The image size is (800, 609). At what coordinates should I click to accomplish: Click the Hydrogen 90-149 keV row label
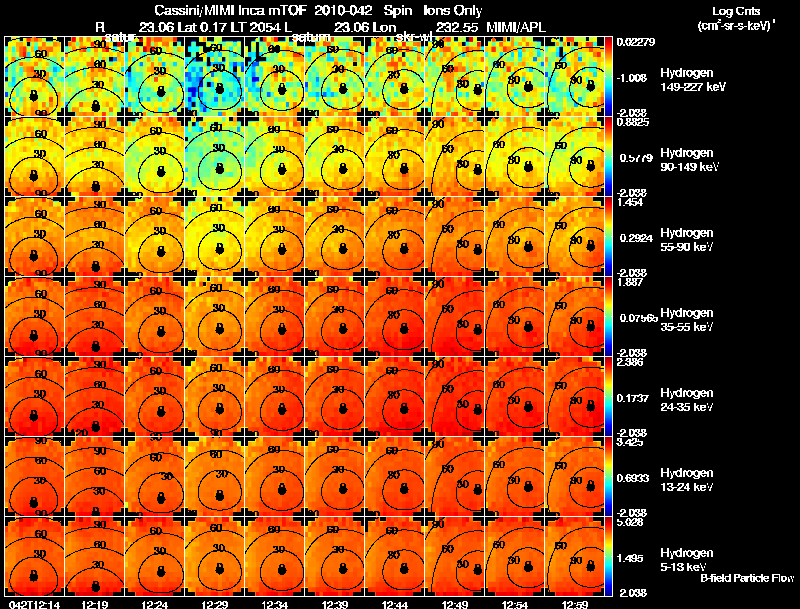689,160
